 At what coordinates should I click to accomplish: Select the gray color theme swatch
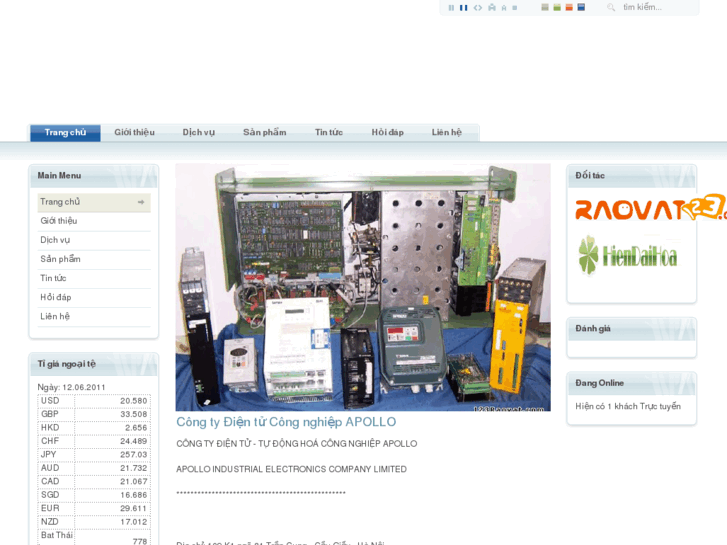[x=545, y=8]
